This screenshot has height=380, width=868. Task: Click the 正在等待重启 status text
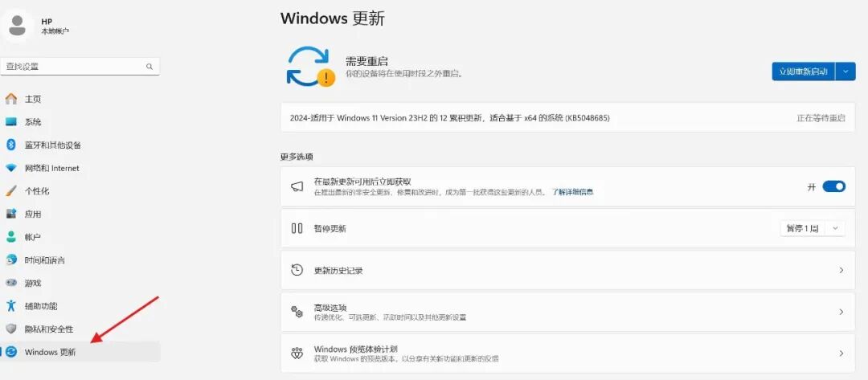click(821, 118)
